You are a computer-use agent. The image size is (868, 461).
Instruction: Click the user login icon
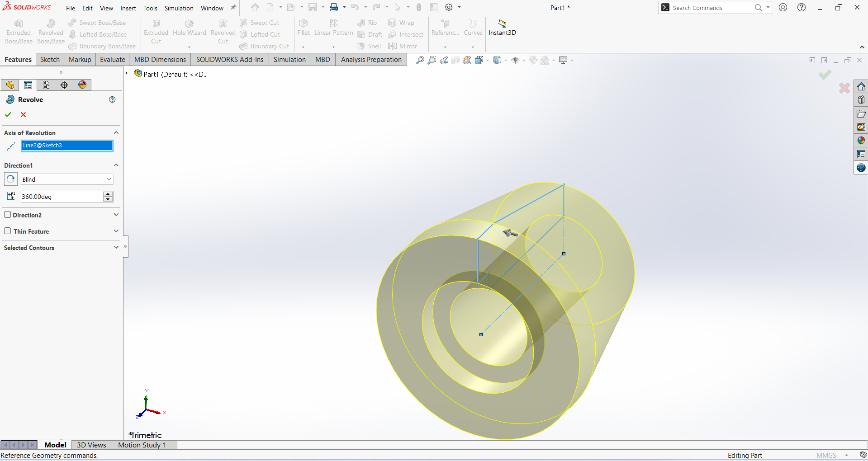783,7
